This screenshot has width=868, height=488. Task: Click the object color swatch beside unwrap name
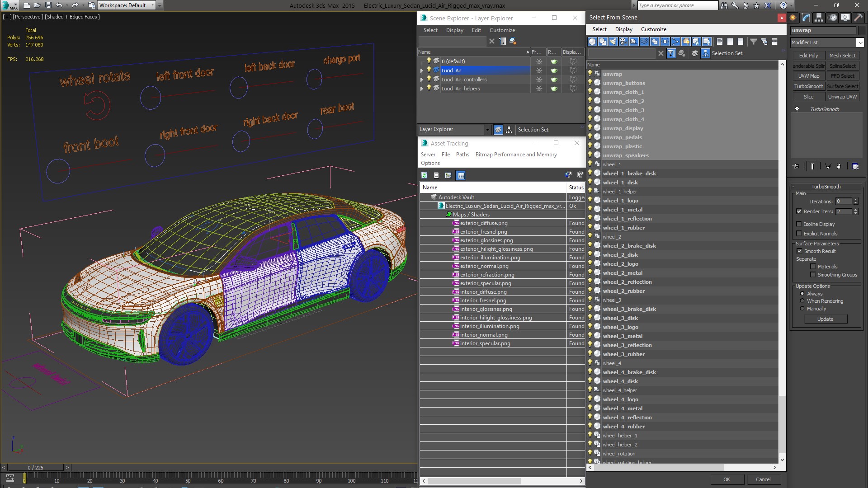click(861, 30)
